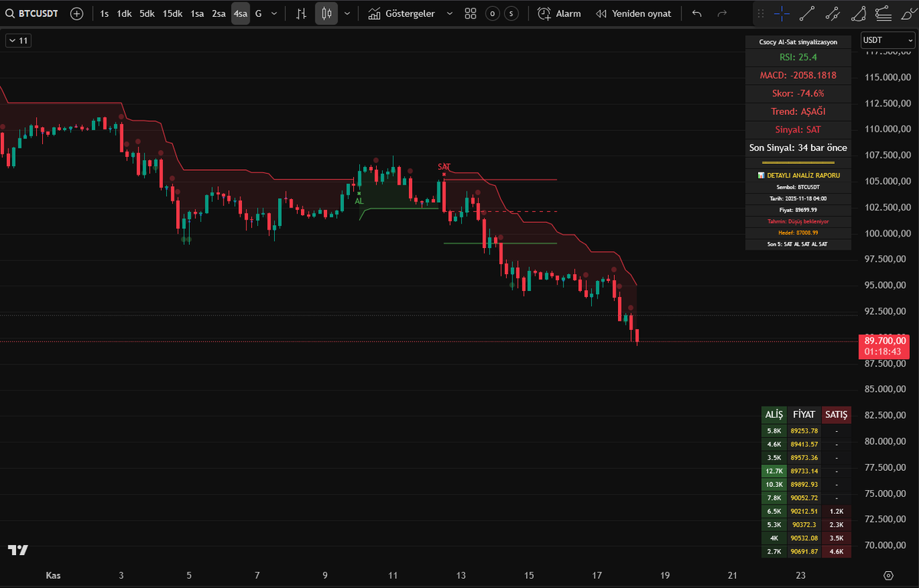Click the Csocy Al-Sat sinyalizasyon title

coord(798,42)
